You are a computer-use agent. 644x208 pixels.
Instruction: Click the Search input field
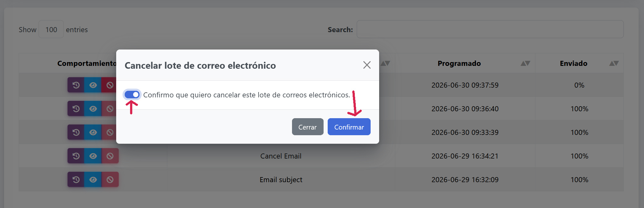pyautogui.click(x=490, y=29)
